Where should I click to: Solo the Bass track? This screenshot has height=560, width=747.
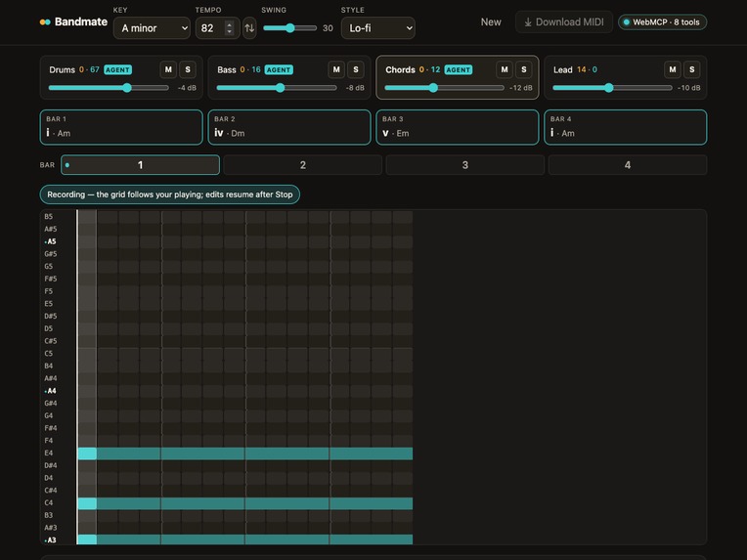pyautogui.click(x=356, y=69)
